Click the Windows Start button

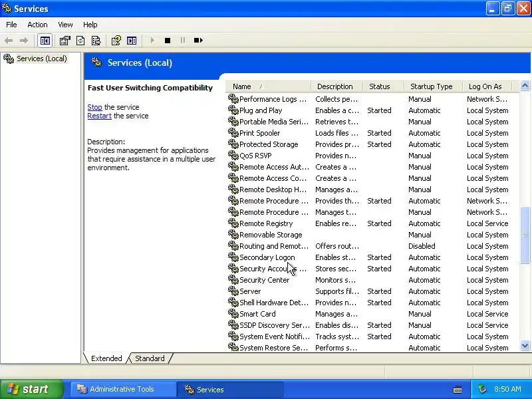(32, 389)
